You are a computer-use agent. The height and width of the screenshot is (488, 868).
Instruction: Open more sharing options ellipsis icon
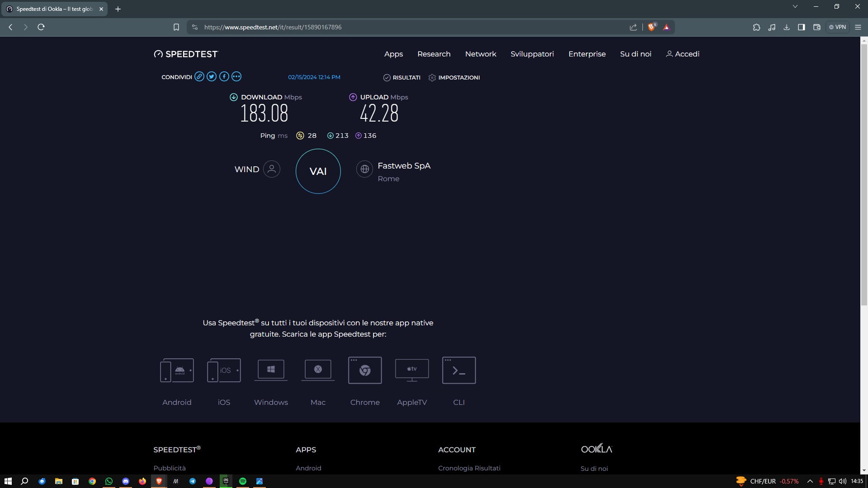[x=236, y=76]
